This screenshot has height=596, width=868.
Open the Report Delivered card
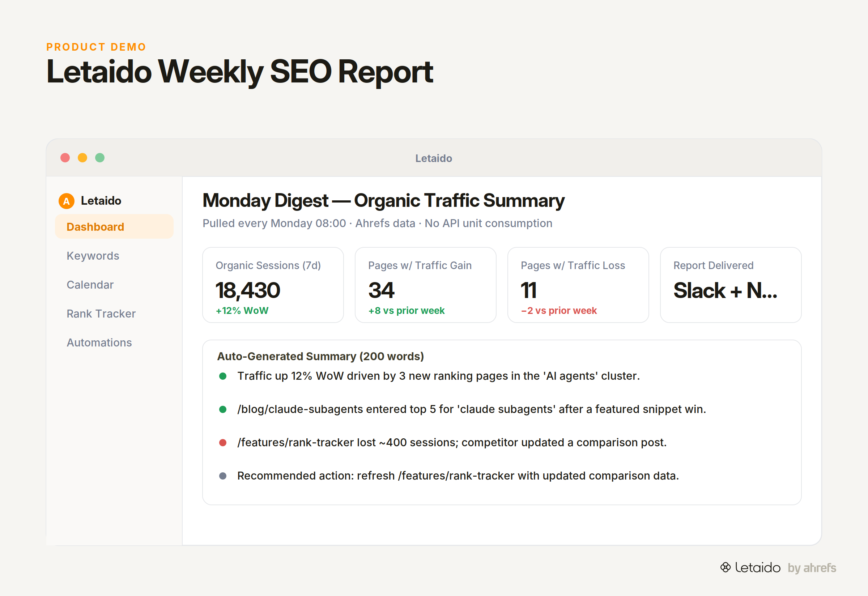(731, 285)
